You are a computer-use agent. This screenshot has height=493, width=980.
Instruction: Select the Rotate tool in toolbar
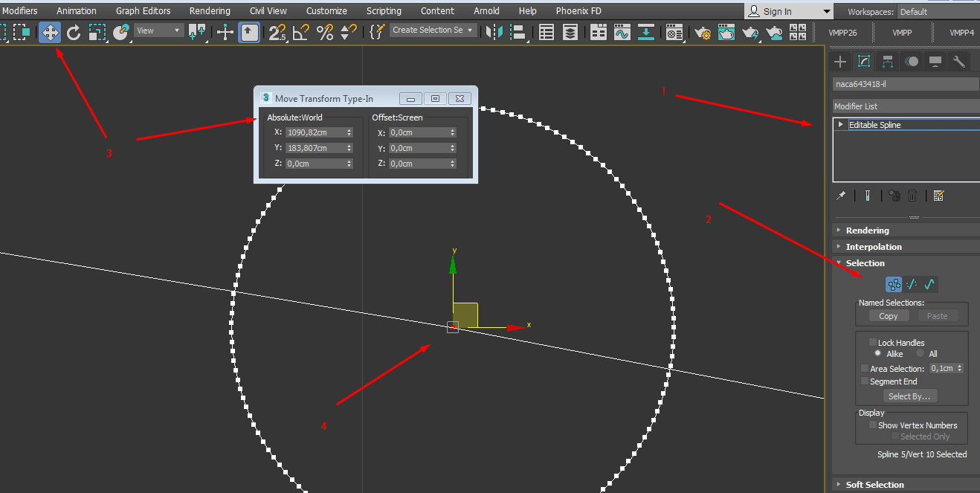point(74,32)
